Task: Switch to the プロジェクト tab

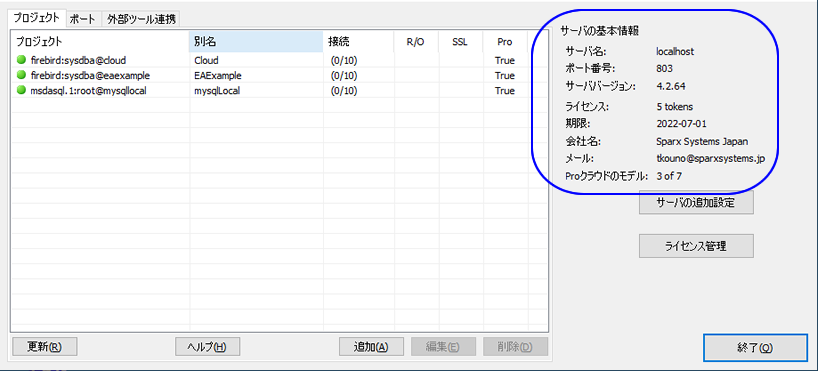Action: point(37,18)
